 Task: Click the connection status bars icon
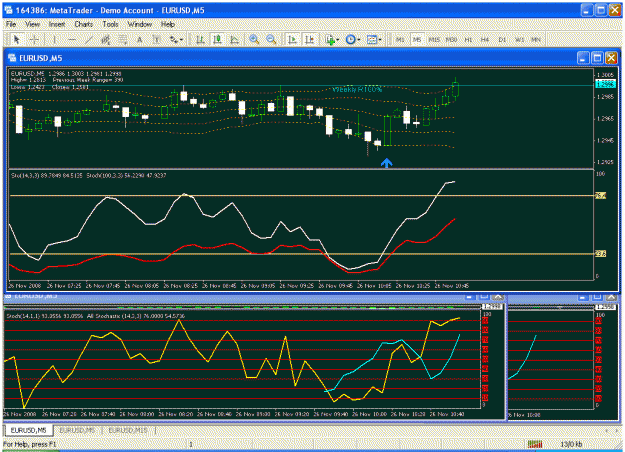click(x=535, y=444)
